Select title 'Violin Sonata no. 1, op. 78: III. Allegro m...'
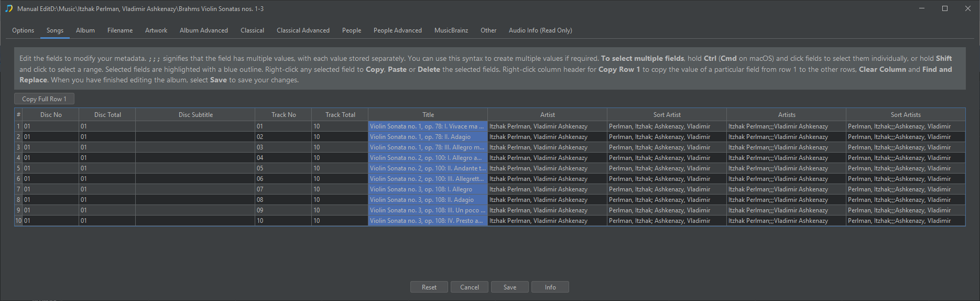The image size is (980, 301). (428, 147)
